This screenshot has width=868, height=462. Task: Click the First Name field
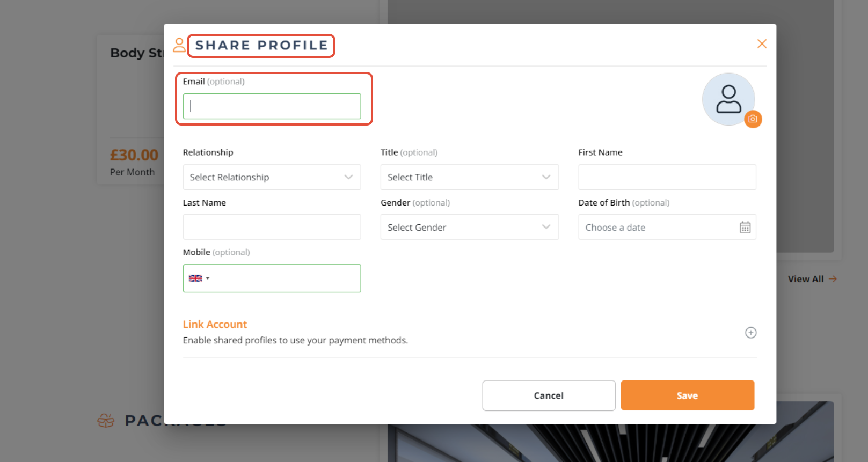coord(667,177)
